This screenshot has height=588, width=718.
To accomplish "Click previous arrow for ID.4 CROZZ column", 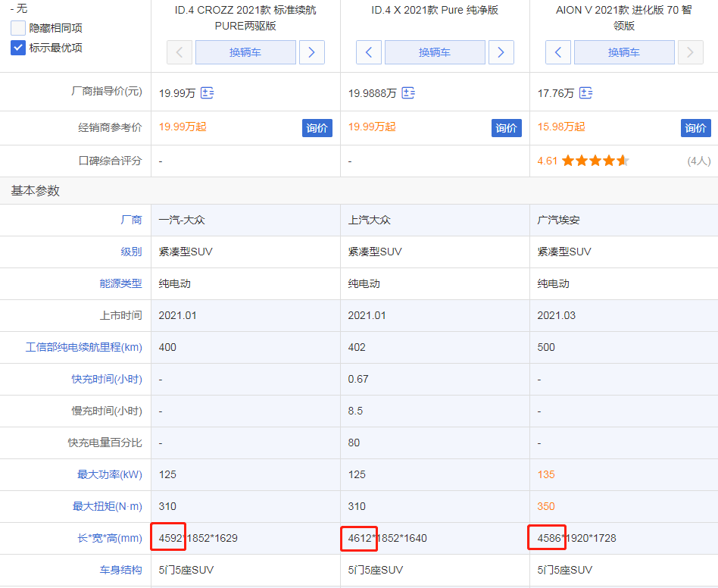I will click(179, 52).
